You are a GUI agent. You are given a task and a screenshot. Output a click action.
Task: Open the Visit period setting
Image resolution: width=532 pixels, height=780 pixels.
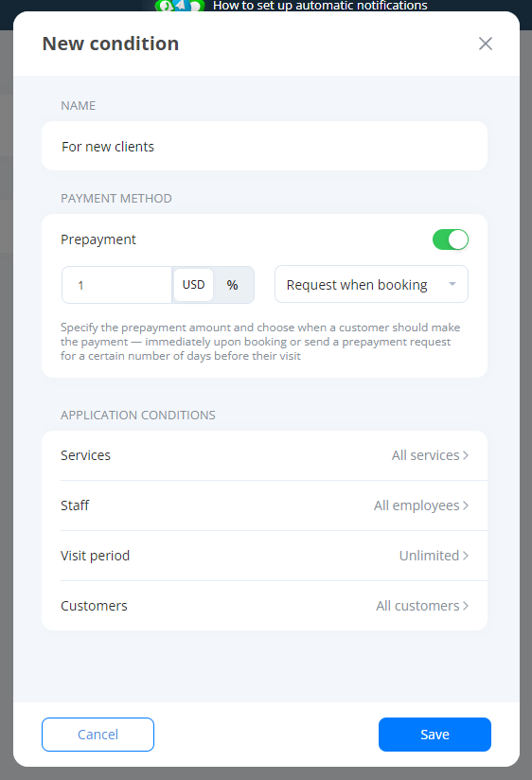pos(264,556)
